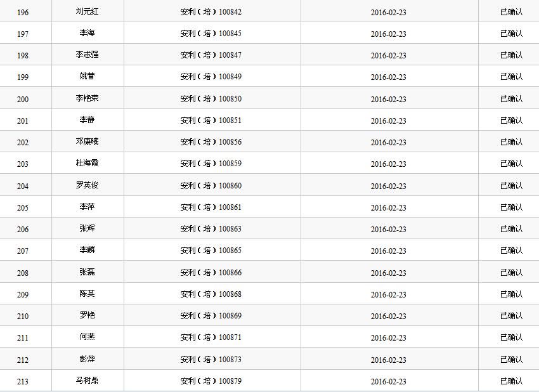539x392 pixels.
Task: Select certificate number 安利（培）100845
Action: click(211, 34)
